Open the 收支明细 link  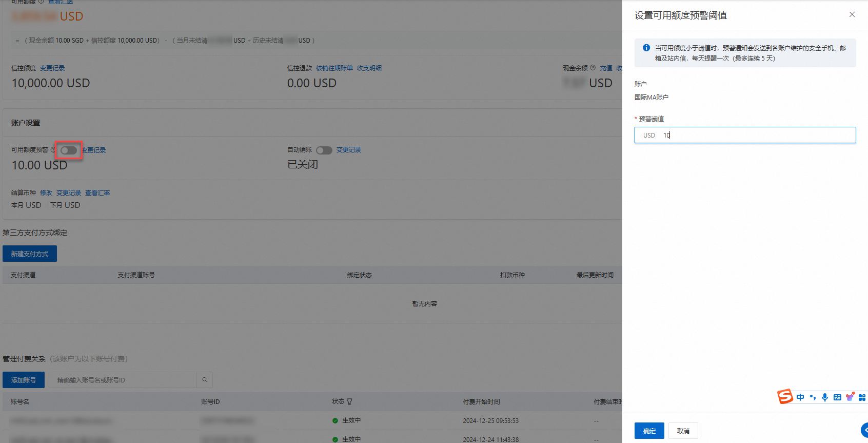coord(369,68)
